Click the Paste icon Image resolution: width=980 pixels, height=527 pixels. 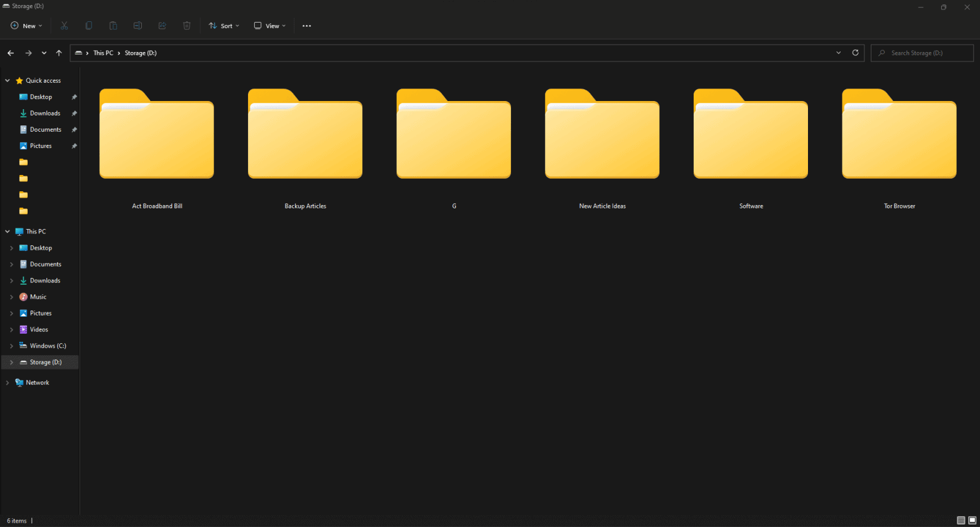pos(113,25)
